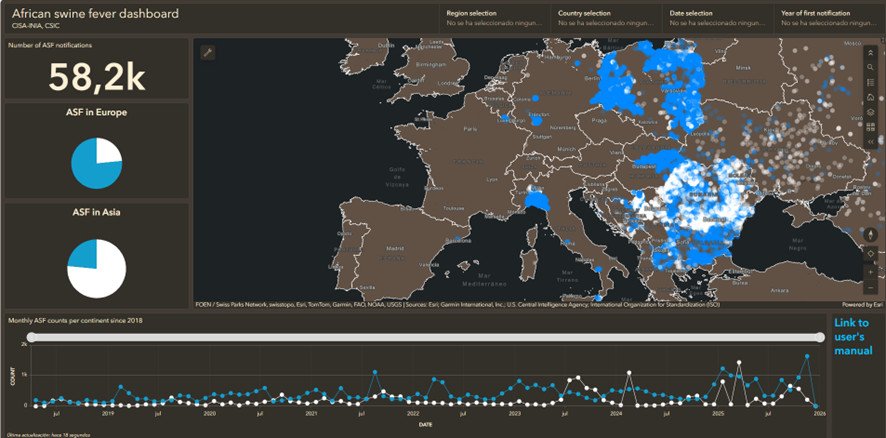Open Year of first notification dropdown
The height and width of the screenshot is (438, 886).
pyautogui.click(x=829, y=18)
